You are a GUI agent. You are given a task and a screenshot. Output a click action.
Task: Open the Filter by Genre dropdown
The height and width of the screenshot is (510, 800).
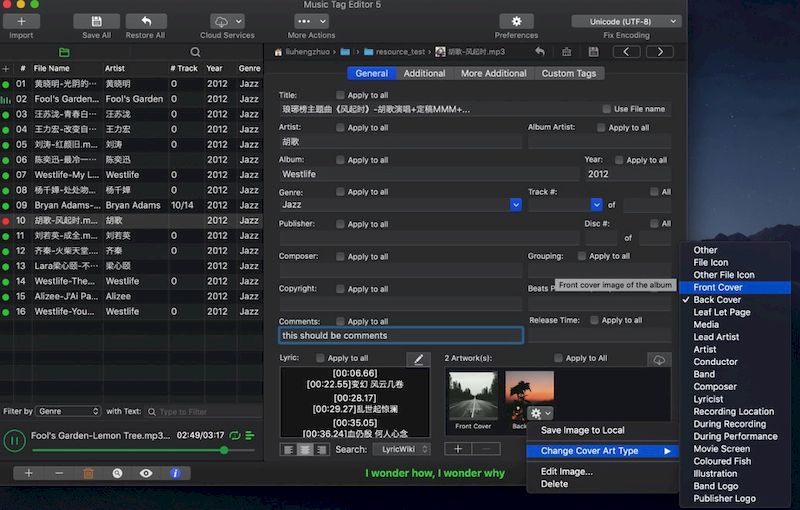pos(68,411)
